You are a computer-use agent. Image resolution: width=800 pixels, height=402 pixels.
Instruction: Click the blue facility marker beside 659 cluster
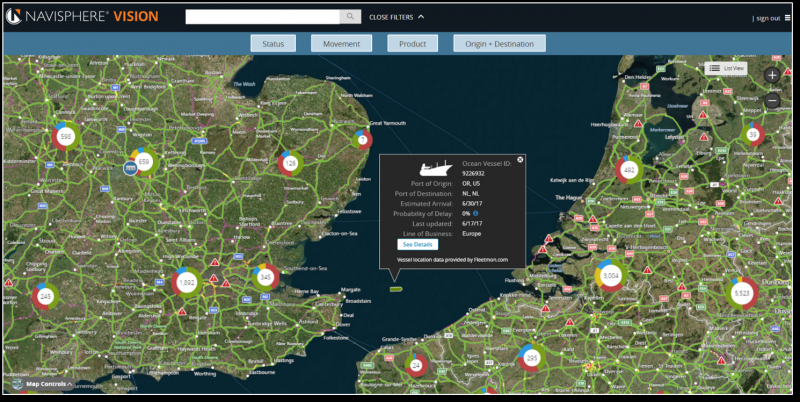(131, 168)
